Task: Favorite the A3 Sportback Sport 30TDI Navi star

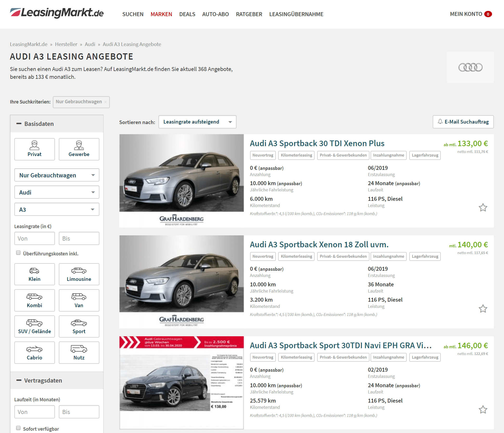Action: [483, 409]
